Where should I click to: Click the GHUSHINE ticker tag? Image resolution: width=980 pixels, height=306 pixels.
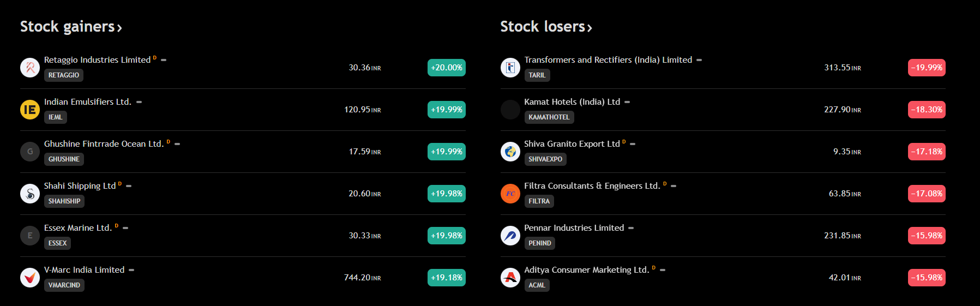[64, 159]
